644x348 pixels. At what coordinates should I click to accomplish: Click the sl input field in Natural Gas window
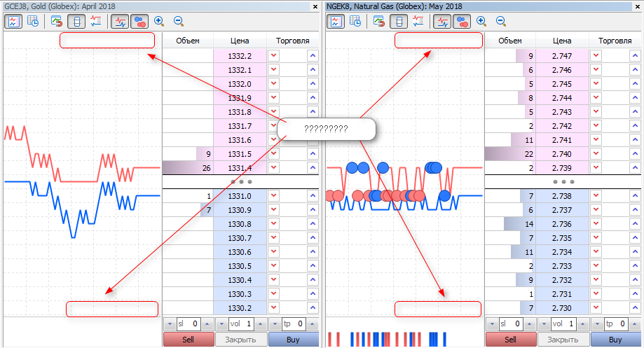tap(511, 323)
